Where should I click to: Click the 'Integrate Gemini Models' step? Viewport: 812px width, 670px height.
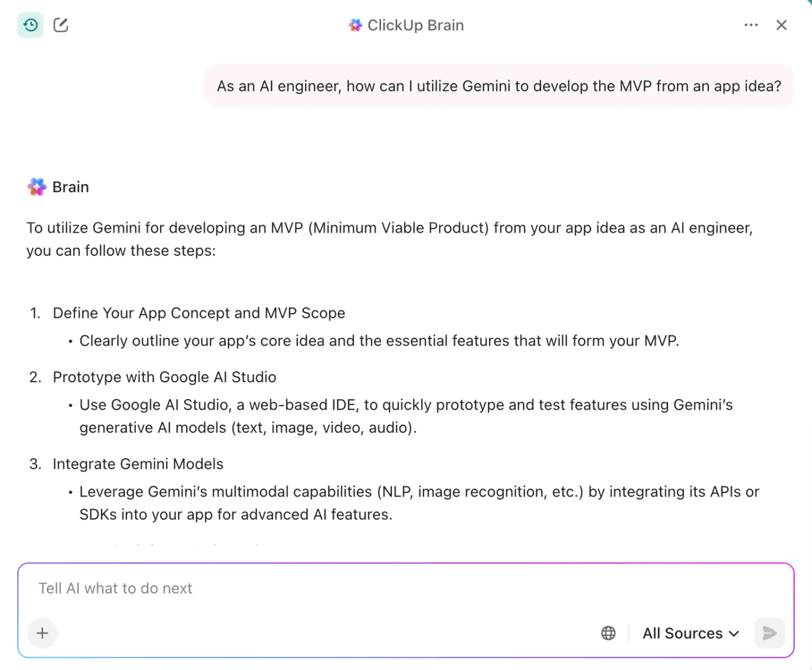[x=138, y=464]
